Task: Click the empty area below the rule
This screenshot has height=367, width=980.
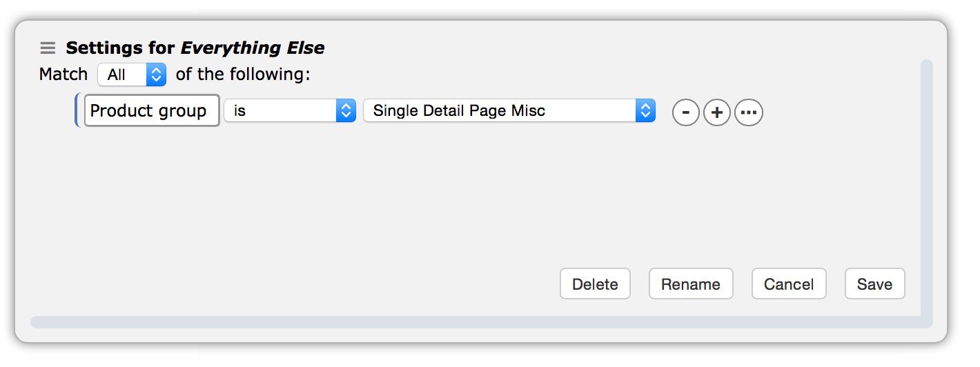Action: tap(414, 193)
